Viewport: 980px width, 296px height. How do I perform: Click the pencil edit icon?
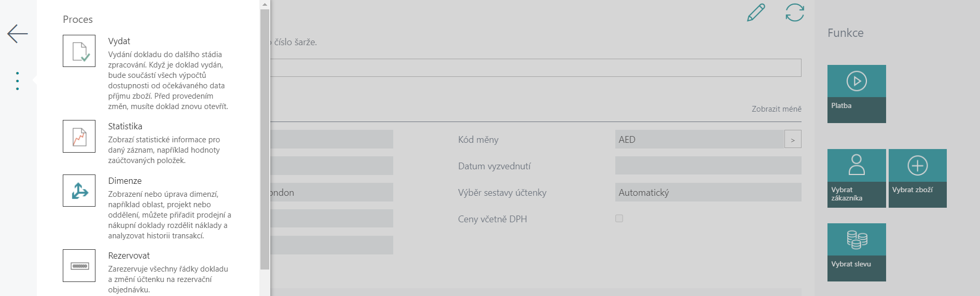coord(756,12)
